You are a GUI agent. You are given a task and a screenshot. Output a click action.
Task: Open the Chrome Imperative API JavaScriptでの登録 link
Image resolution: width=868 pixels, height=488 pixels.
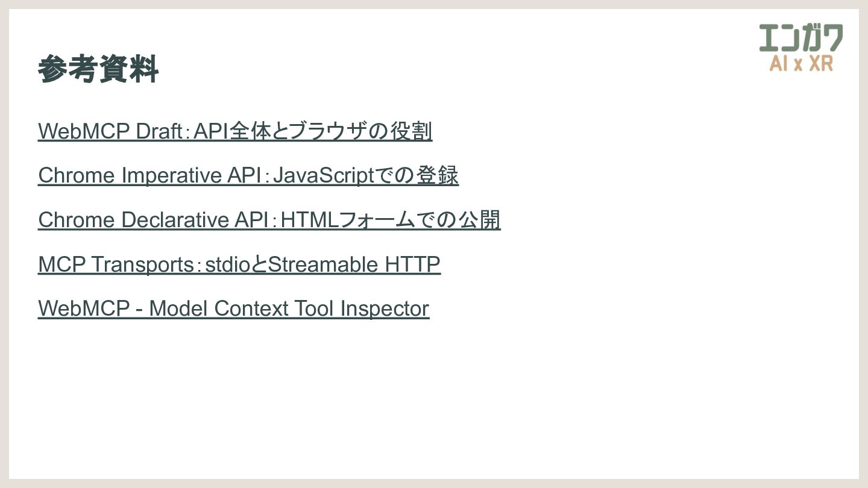coord(248,175)
